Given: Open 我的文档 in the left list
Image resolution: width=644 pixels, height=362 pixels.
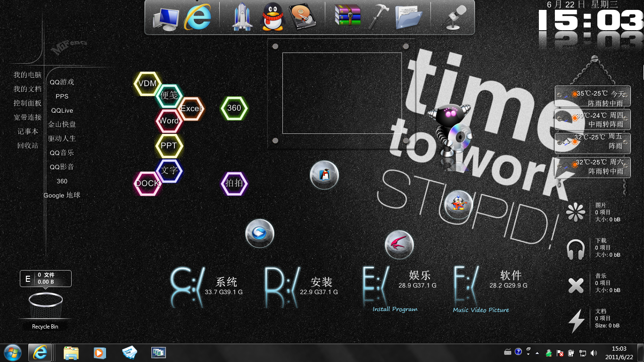Looking at the screenshot, I should point(27,89).
